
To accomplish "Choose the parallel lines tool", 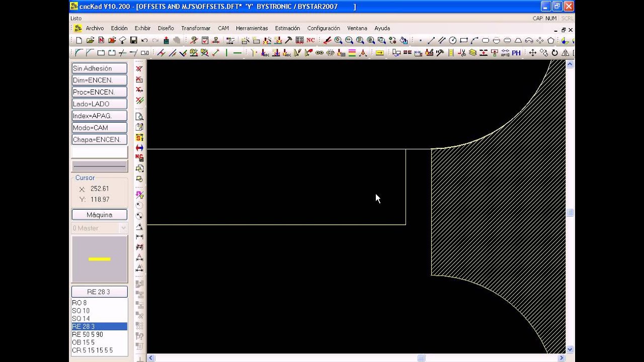I will (x=442, y=40).
